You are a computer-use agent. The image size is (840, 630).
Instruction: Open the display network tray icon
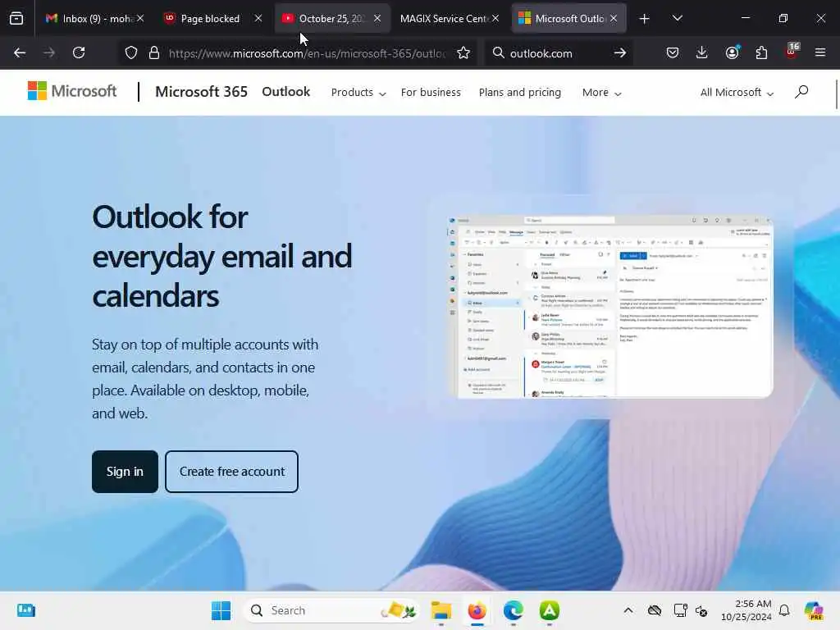coord(680,610)
